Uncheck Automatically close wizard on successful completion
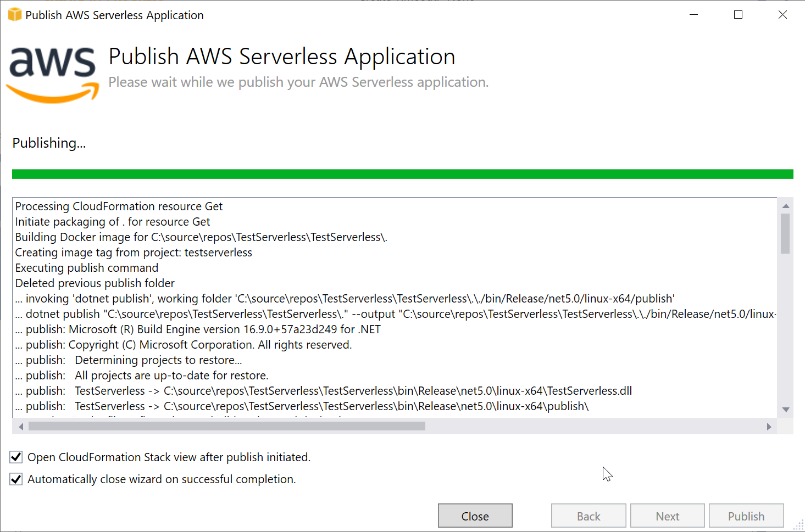This screenshot has width=805, height=532. pyautogui.click(x=16, y=479)
